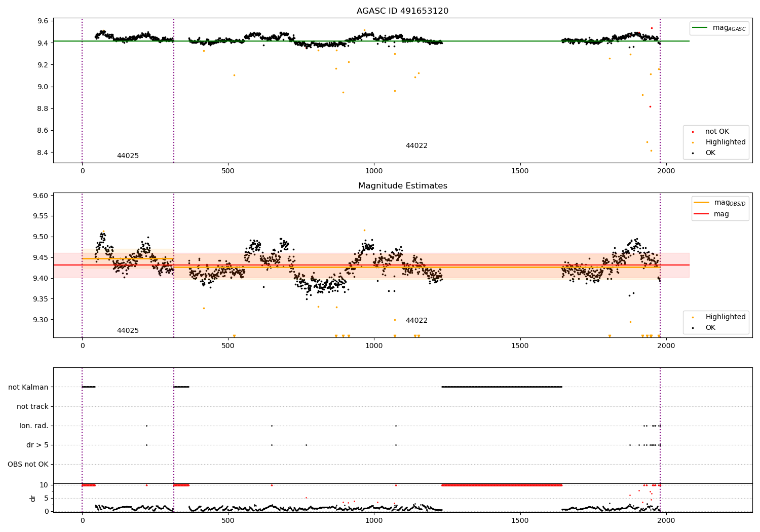
Task: Click the 9.6 y-axis tick in top plot
Action: tap(43, 21)
